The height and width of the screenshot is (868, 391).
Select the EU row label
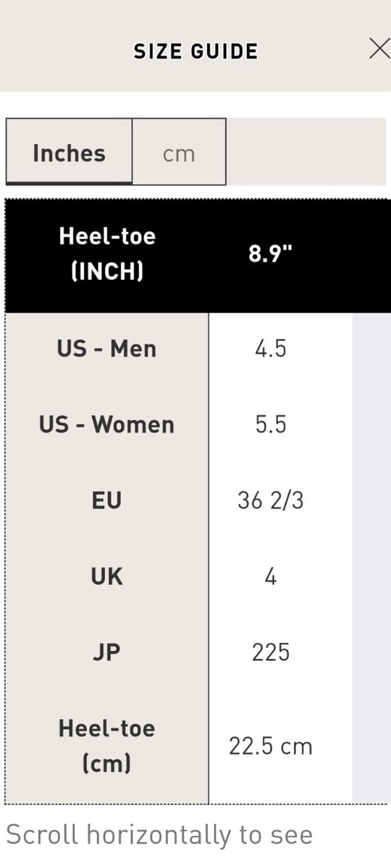coord(107,501)
